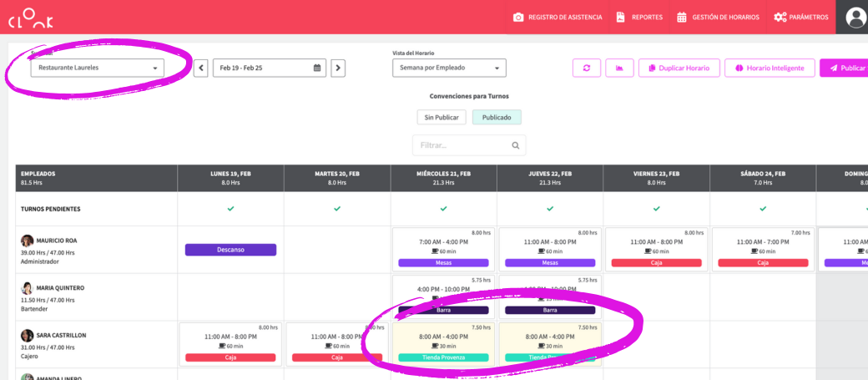
Task: Open Registro de Asistencia menu
Action: click(557, 17)
